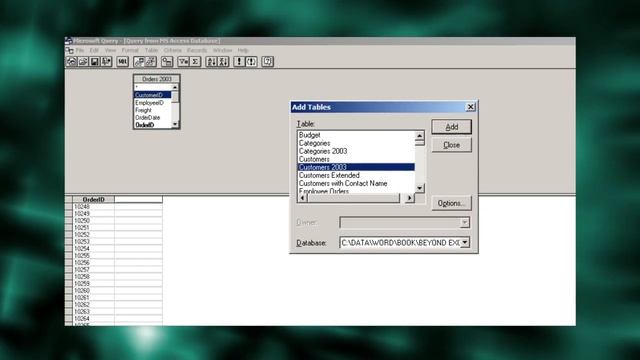Select bold OrderID field in Orders 2003
The width and height of the screenshot is (640, 360).
coord(152,124)
